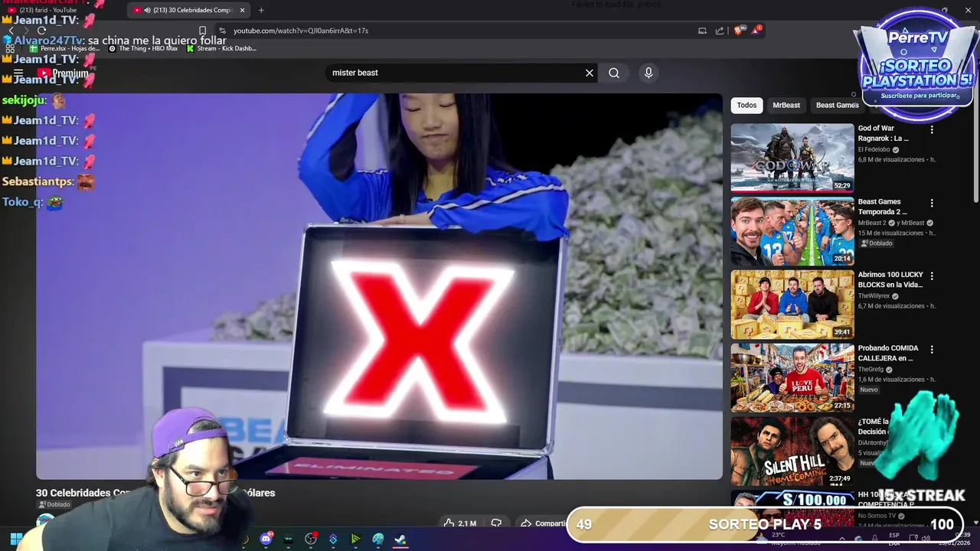Open Stream Kick Dashboard bookmark

pyautogui.click(x=221, y=48)
